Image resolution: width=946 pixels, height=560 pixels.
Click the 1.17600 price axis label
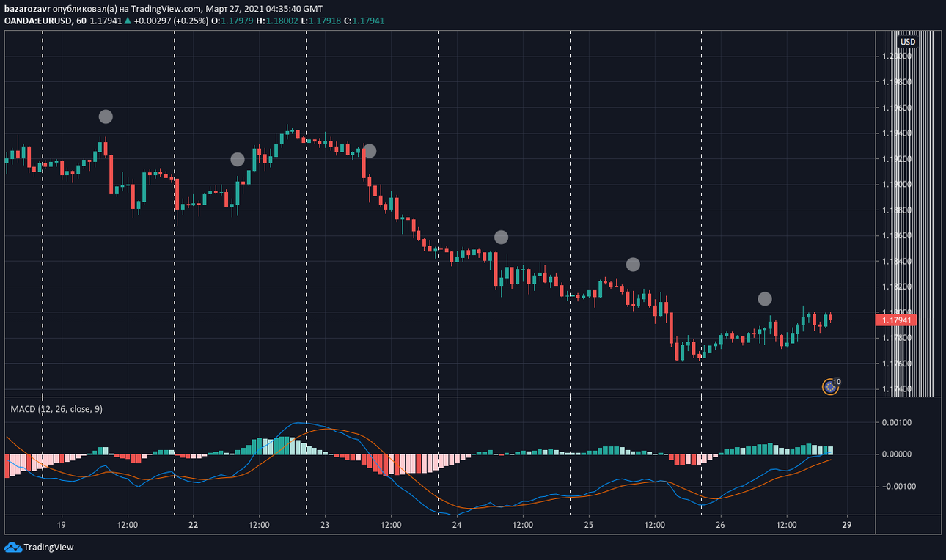point(897,364)
